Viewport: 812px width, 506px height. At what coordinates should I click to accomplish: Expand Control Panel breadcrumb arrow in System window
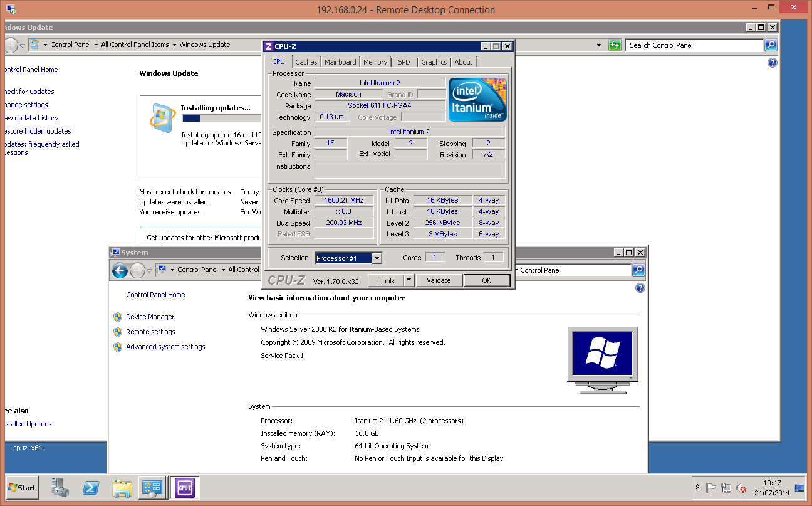click(222, 270)
